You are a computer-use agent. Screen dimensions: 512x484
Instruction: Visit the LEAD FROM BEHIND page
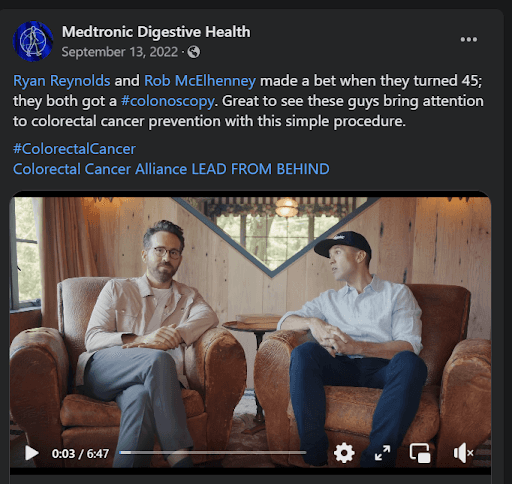point(260,169)
